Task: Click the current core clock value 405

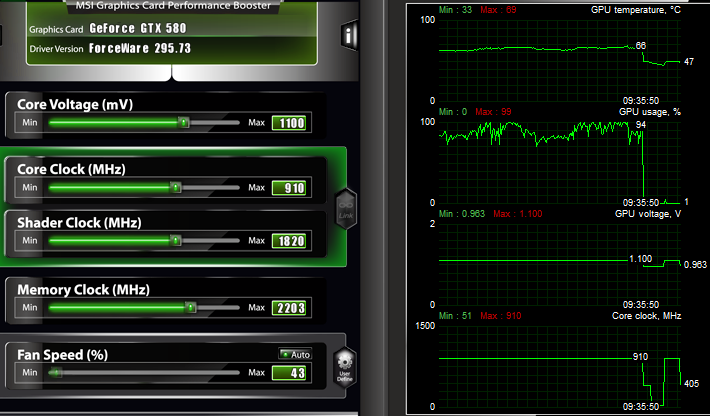Action: (x=691, y=383)
